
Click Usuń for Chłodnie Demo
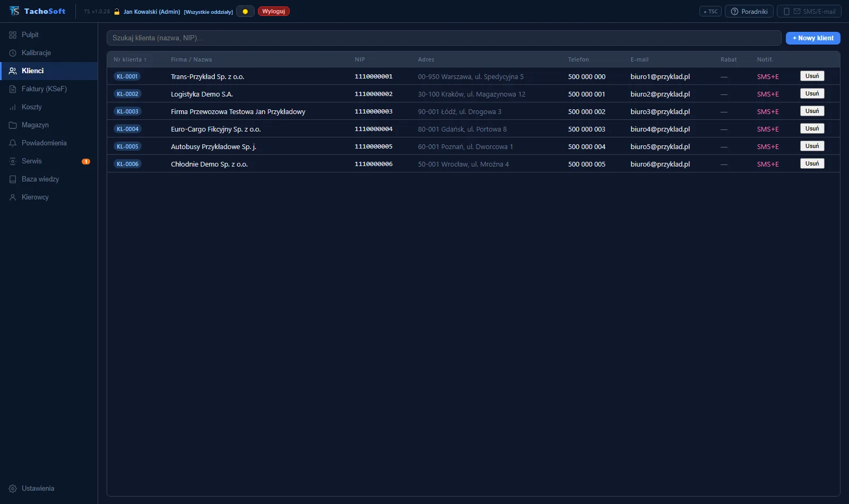pos(812,163)
